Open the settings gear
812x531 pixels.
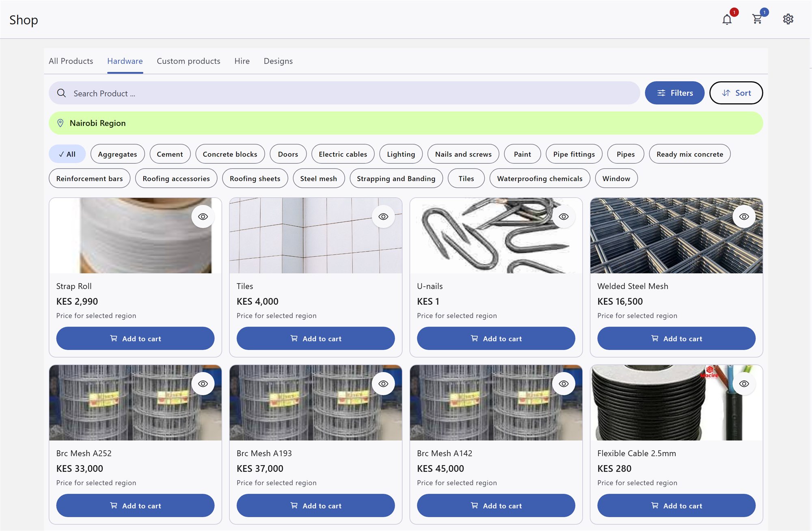pyautogui.click(x=788, y=19)
